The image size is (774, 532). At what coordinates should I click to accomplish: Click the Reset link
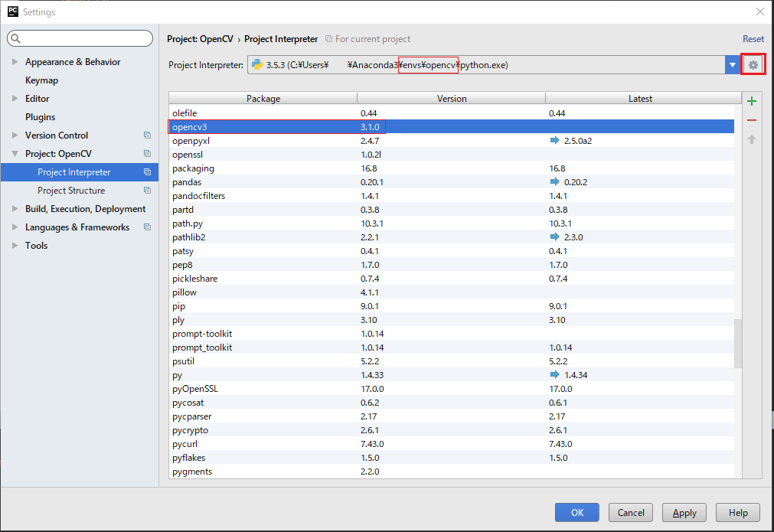[x=753, y=38]
